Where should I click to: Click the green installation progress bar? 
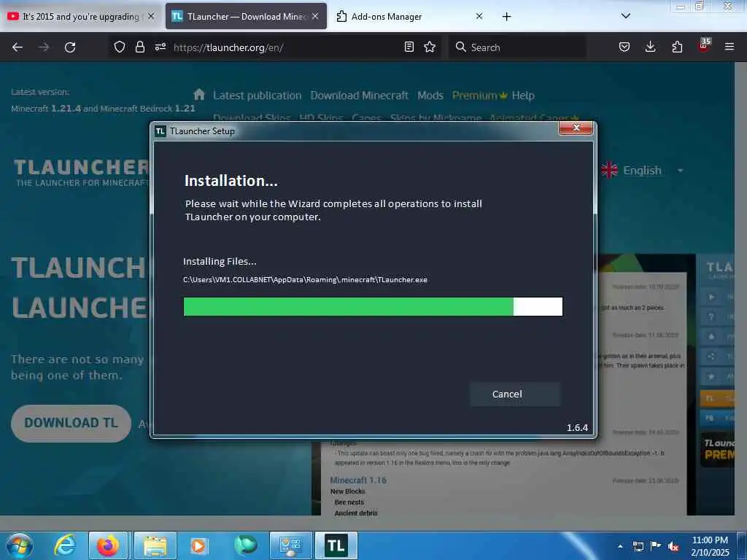point(348,307)
